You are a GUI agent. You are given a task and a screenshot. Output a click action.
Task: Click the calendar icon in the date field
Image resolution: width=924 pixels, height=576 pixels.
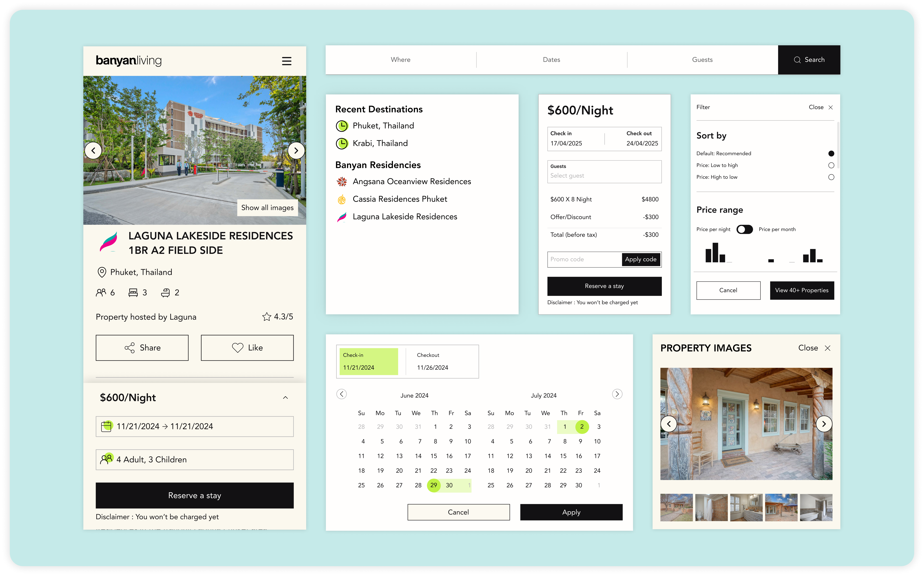point(107,426)
